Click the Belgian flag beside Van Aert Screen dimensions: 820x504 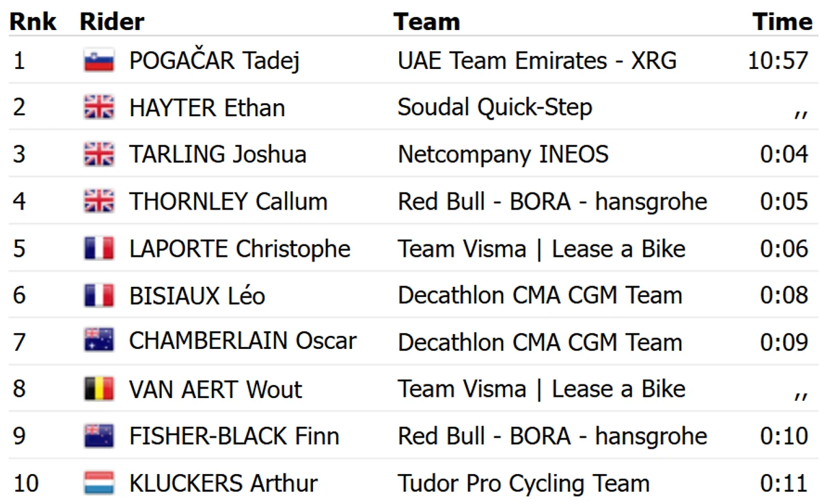click(x=99, y=389)
